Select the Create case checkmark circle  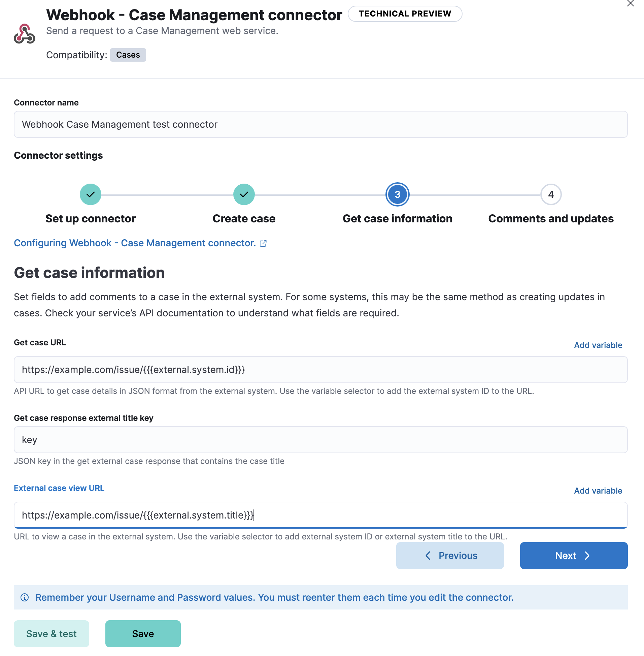coord(244,194)
